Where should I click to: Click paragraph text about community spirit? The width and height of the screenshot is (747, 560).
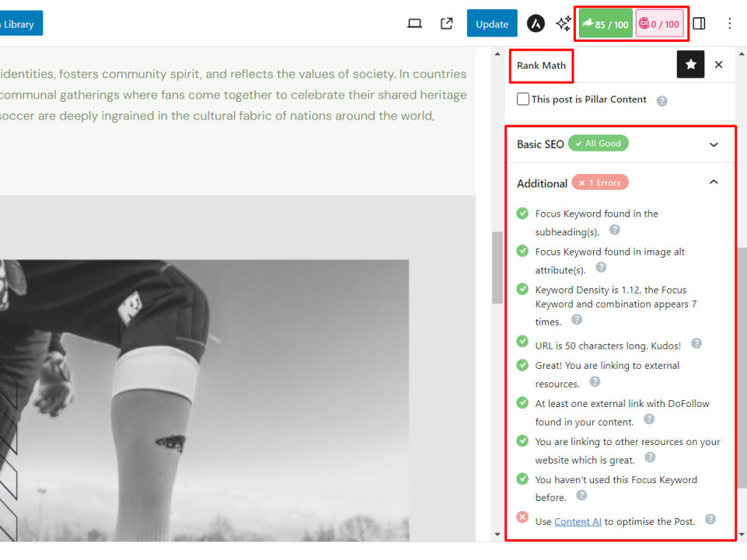233,95
